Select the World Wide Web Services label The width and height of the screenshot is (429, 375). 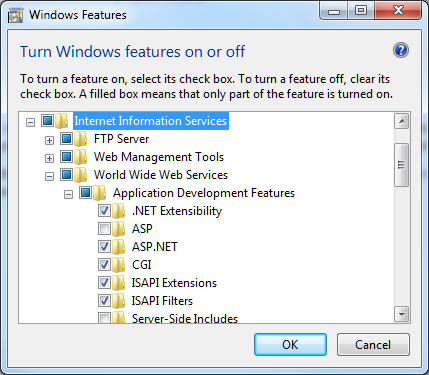pyautogui.click(x=161, y=175)
